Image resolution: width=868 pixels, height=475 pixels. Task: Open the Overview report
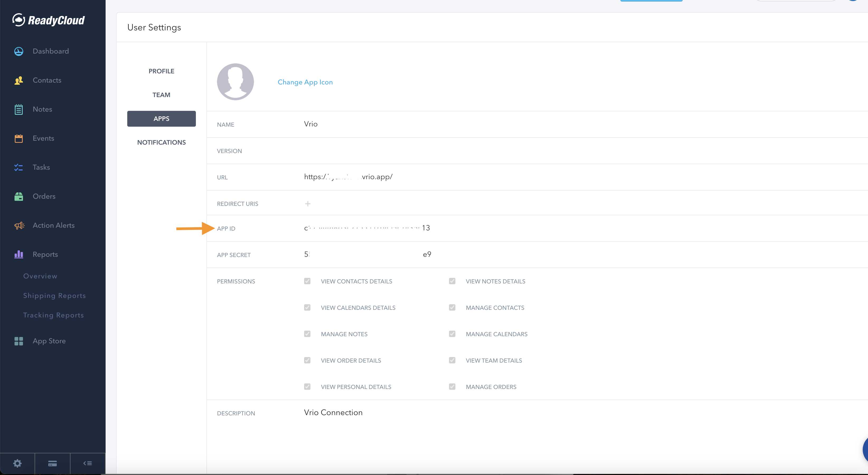[40, 276]
